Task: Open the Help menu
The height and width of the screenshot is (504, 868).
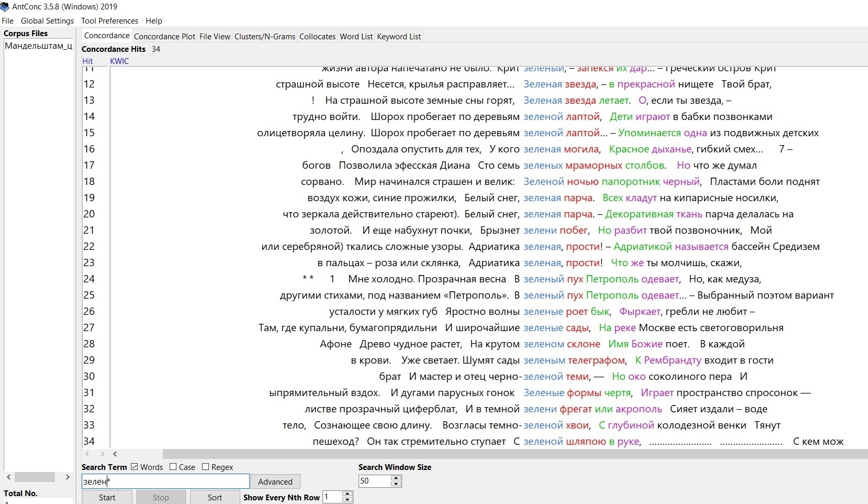Action: (x=154, y=21)
